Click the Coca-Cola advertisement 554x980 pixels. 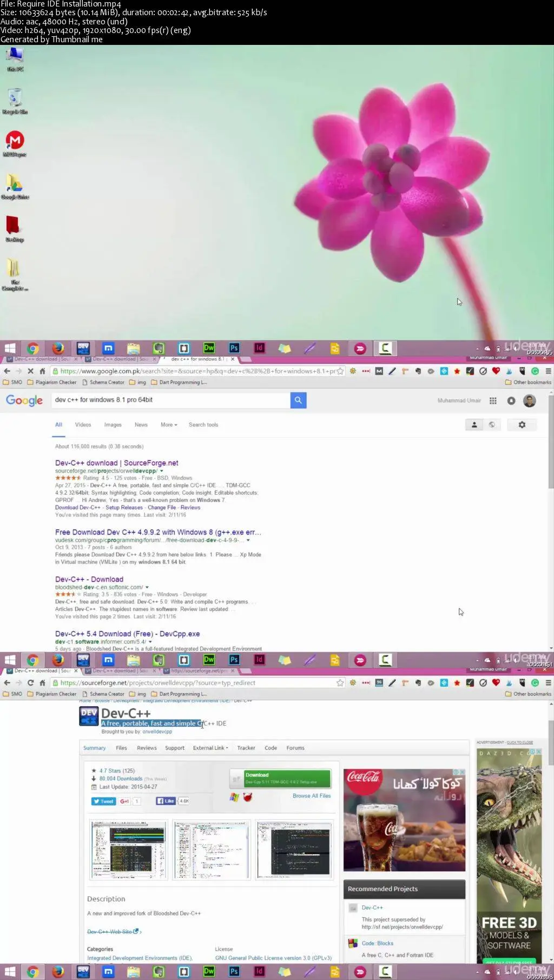(x=405, y=820)
